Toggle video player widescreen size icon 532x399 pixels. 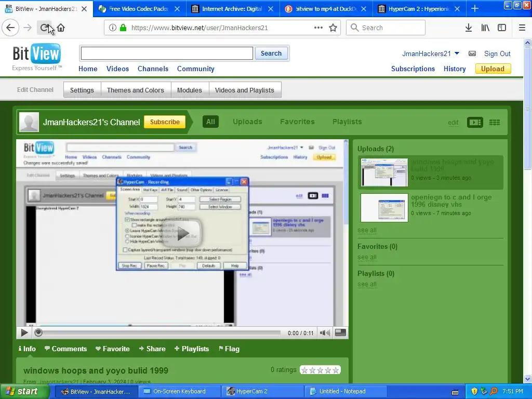tap(340, 332)
